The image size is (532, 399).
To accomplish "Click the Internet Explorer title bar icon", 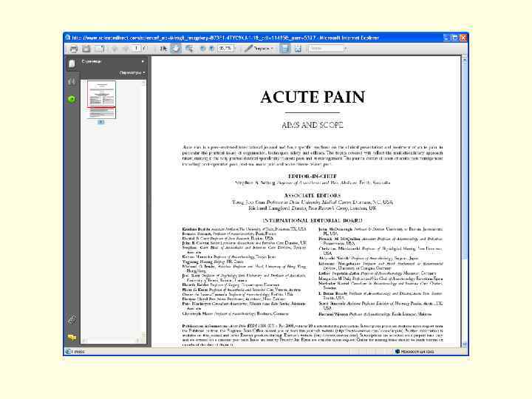I will [68, 38].
